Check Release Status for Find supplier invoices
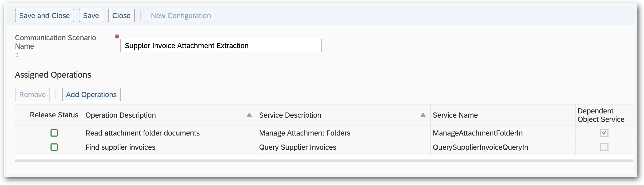Screen dimensions: 644x185 click(x=54, y=147)
